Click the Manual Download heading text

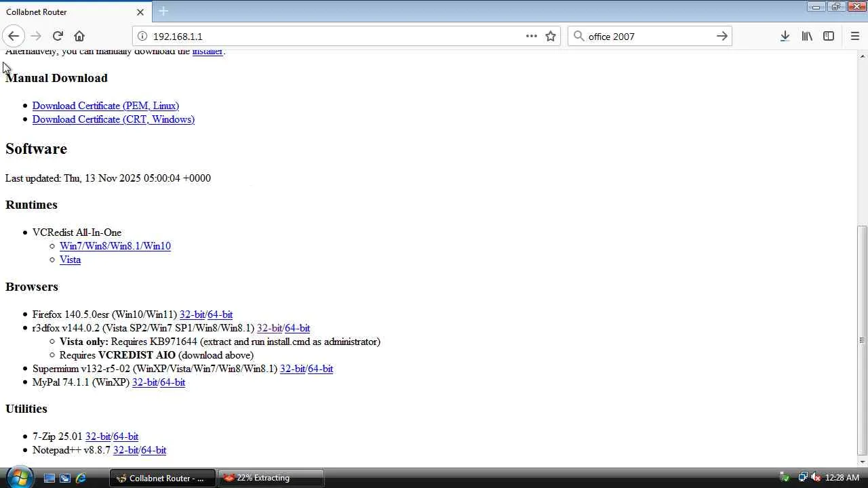click(x=56, y=78)
